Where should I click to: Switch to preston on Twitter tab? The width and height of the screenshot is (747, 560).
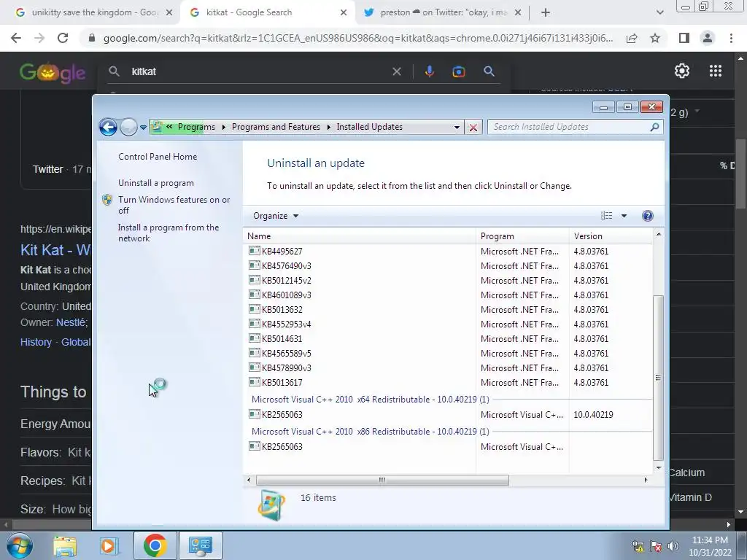[443, 13]
